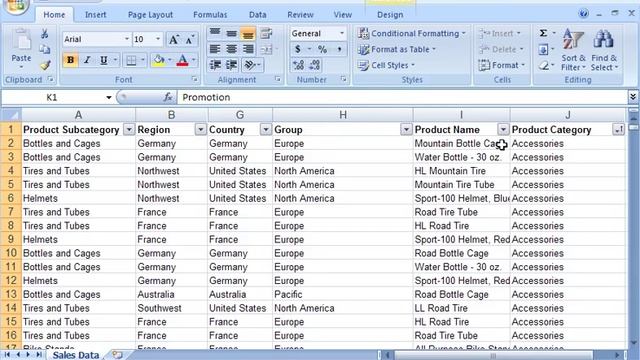Open the Data tab
Screen dimensions: 640x360
[258, 15]
